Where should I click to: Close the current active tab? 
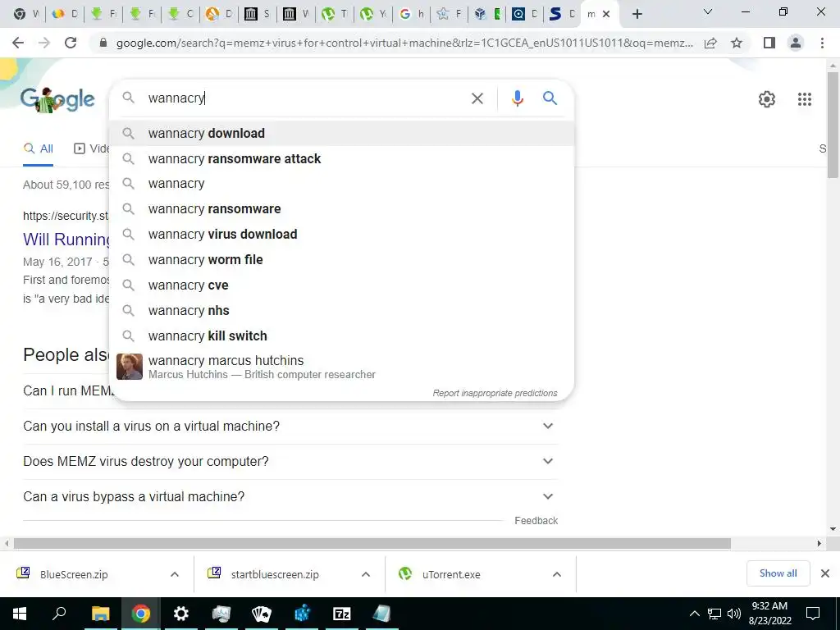(x=606, y=15)
